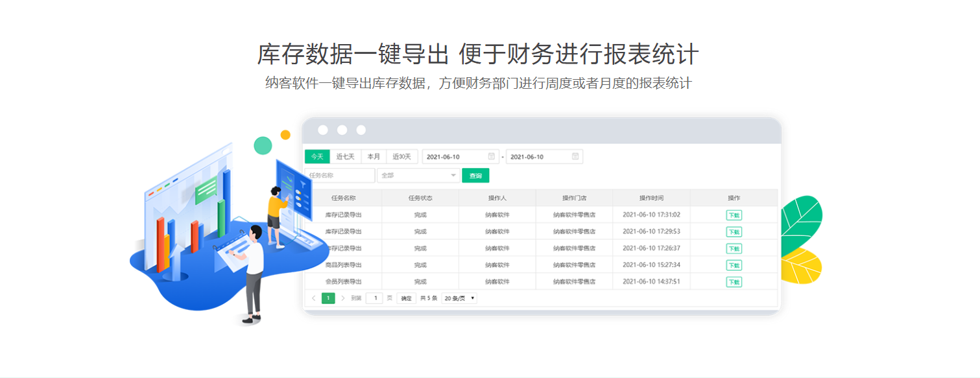Select the 近七天 filter tab
The height and width of the screenshot is (378, 980).
coord(345,156)
